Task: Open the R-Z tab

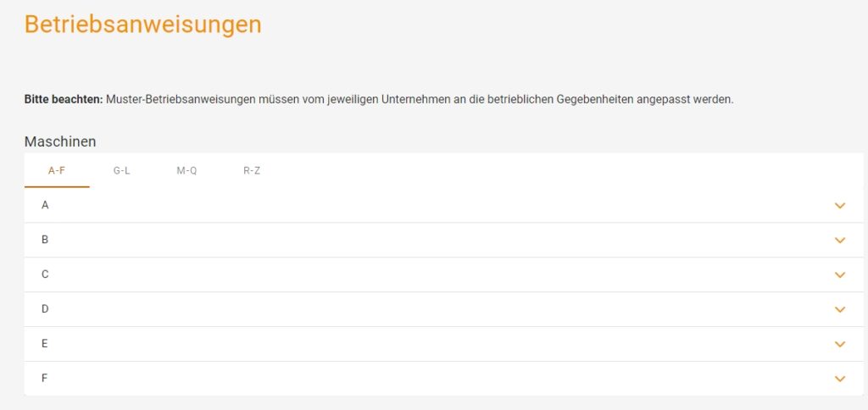Action: click(x=252, y=170)
